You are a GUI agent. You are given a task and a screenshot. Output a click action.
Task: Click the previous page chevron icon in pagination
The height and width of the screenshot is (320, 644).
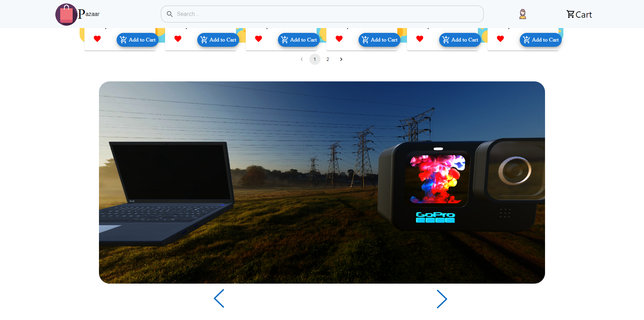[301, 59]
